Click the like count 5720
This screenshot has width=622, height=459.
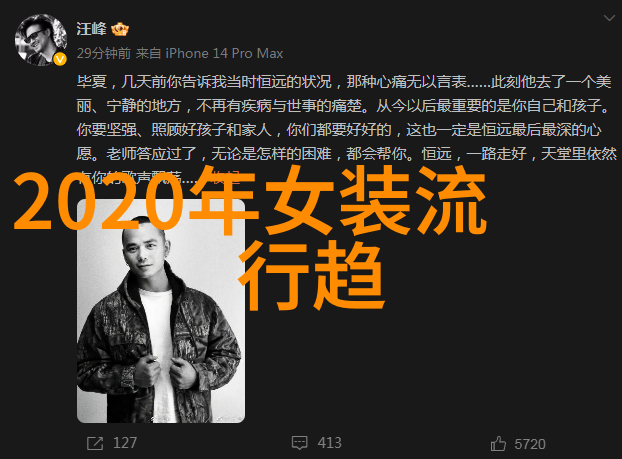[530, 444]
